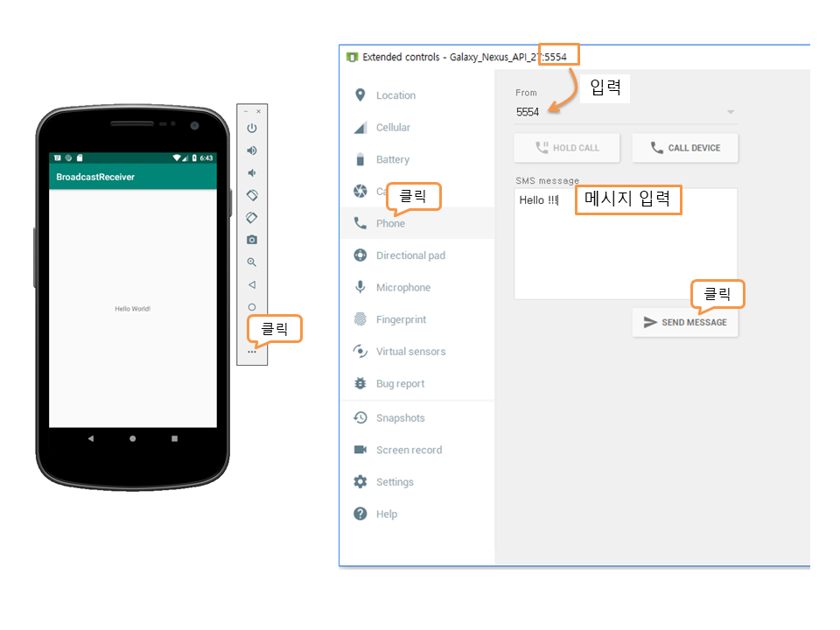Image resolution: width=840 pixels, height=630 pixels.
Task: Click the volume up icon on emulator toolbar
Action: tap(252, 150)
